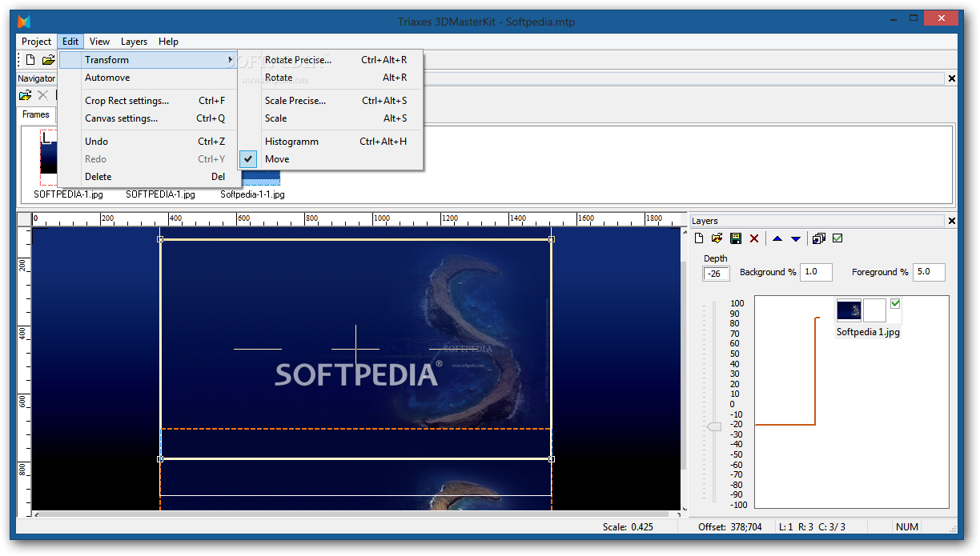Click the main toolbar Open project folder icon
Viewport: 980px width, 556px height.
49,60
